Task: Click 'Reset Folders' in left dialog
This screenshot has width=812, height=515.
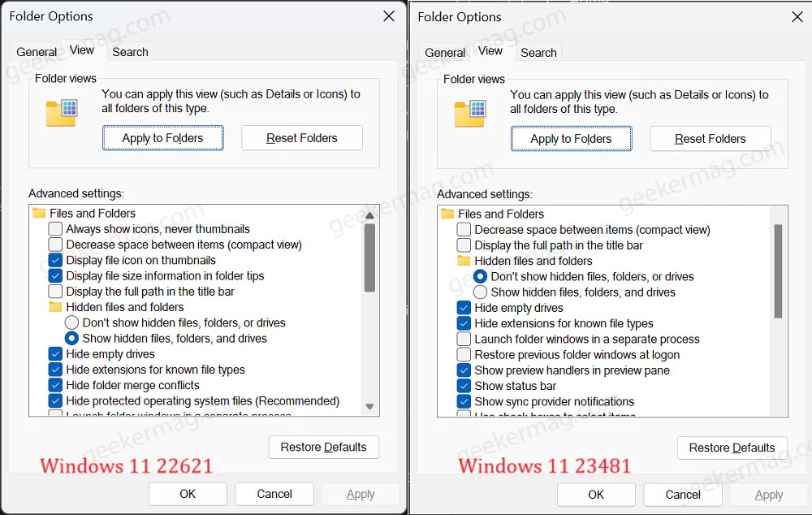Action: click(302, 138)
